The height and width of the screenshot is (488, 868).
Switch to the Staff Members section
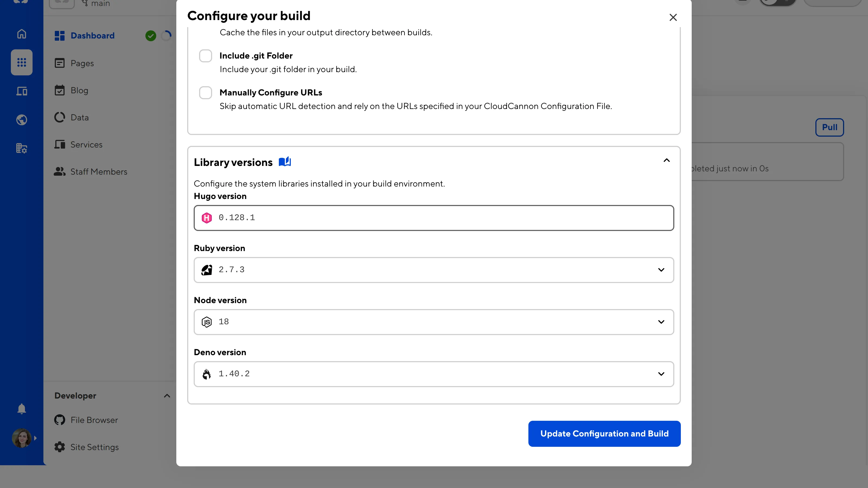pyautogui.click(x=99, y=171)
